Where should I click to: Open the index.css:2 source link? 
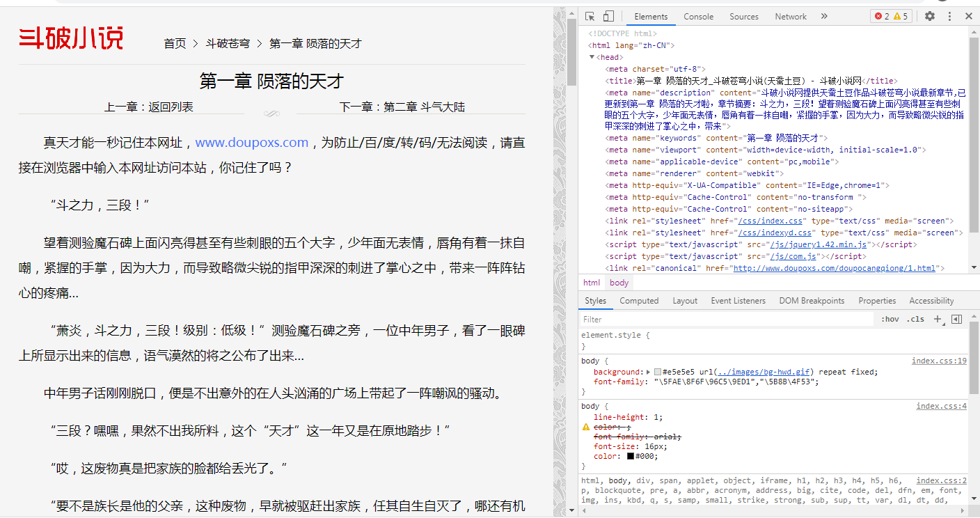click(x=941, y=481)
